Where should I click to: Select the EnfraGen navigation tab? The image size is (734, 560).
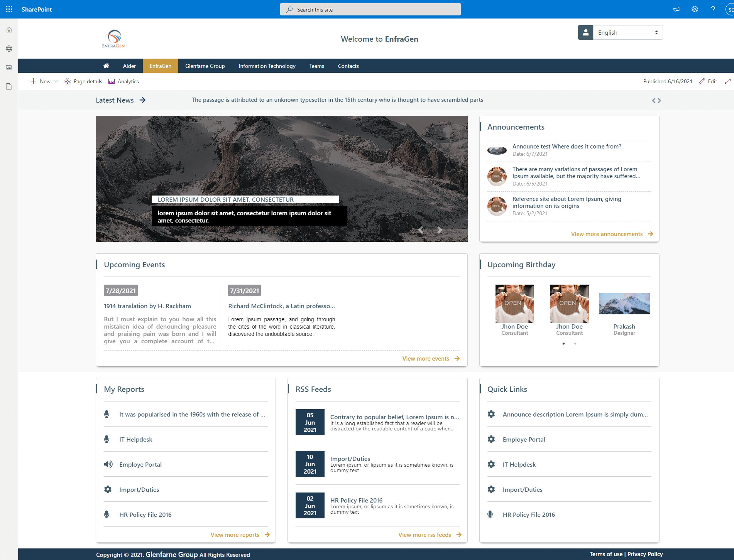pos(161,66)
